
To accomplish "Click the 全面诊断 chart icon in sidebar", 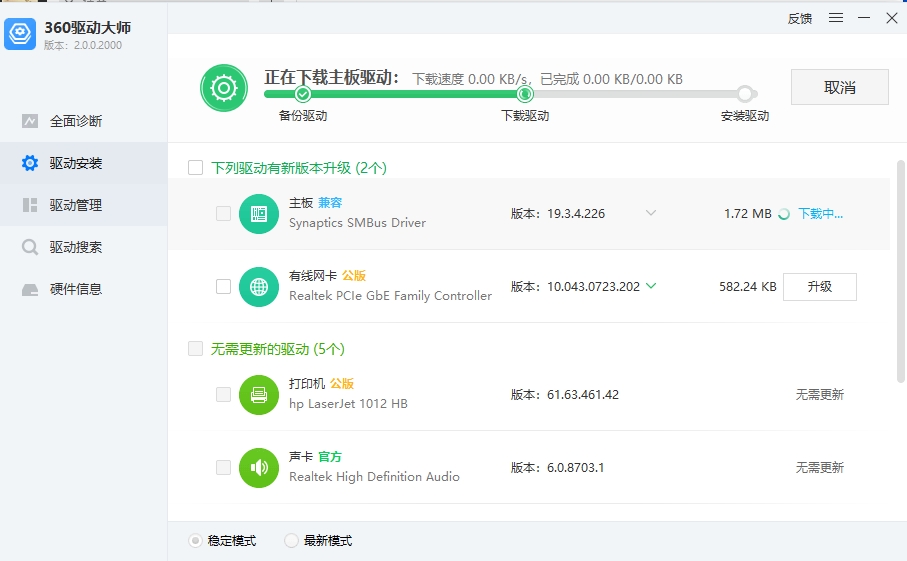I will click(30, 121).
